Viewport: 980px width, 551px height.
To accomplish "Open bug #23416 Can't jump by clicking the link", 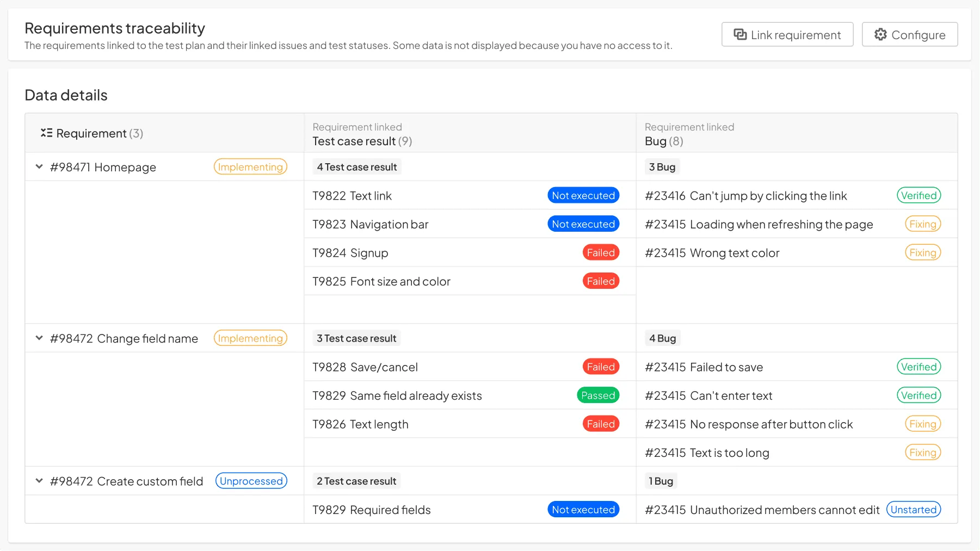I will 745,196.
